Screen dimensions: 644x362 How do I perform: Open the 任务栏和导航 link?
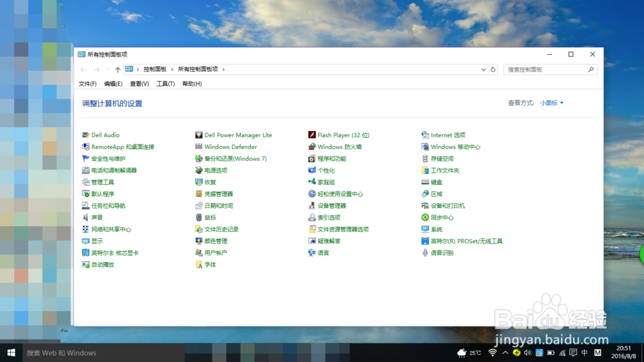click(108, 206)
